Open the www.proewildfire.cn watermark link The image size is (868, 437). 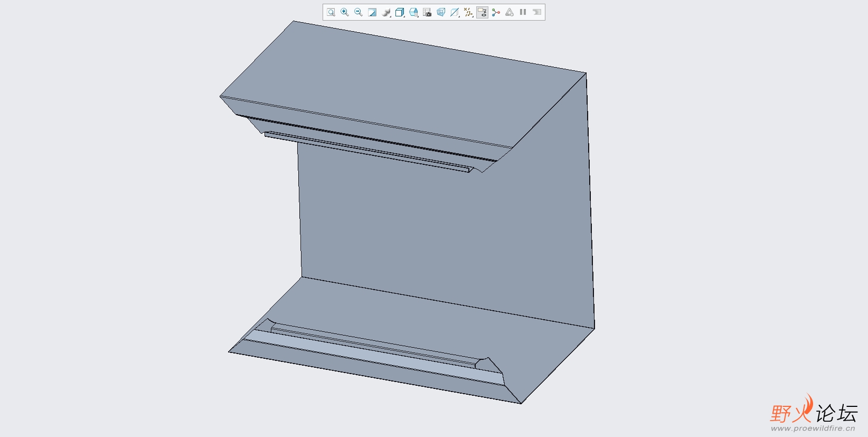[x=813, y=429]
